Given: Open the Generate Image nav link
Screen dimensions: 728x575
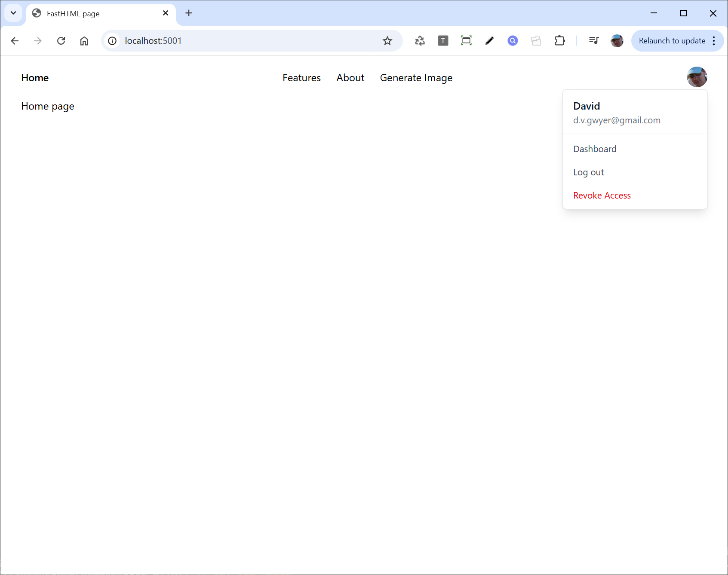Looking at the screenshot, I should (x=416, y=78).
